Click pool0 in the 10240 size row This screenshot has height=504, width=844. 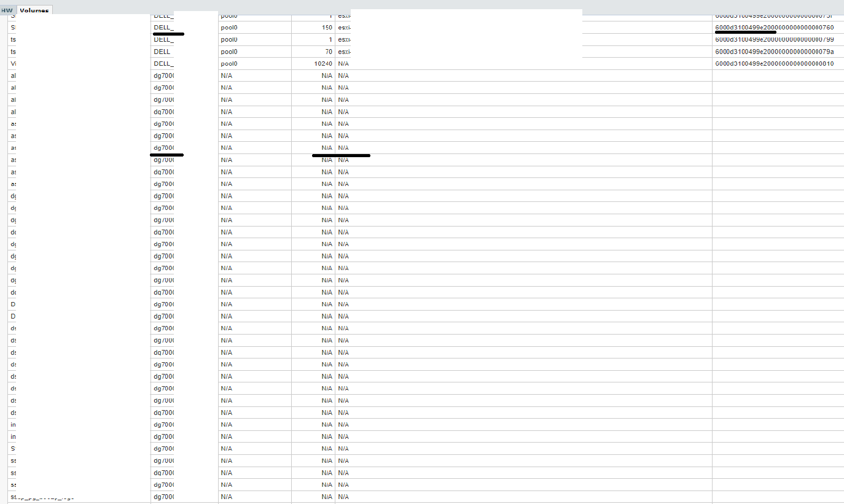tap(229, 64)
